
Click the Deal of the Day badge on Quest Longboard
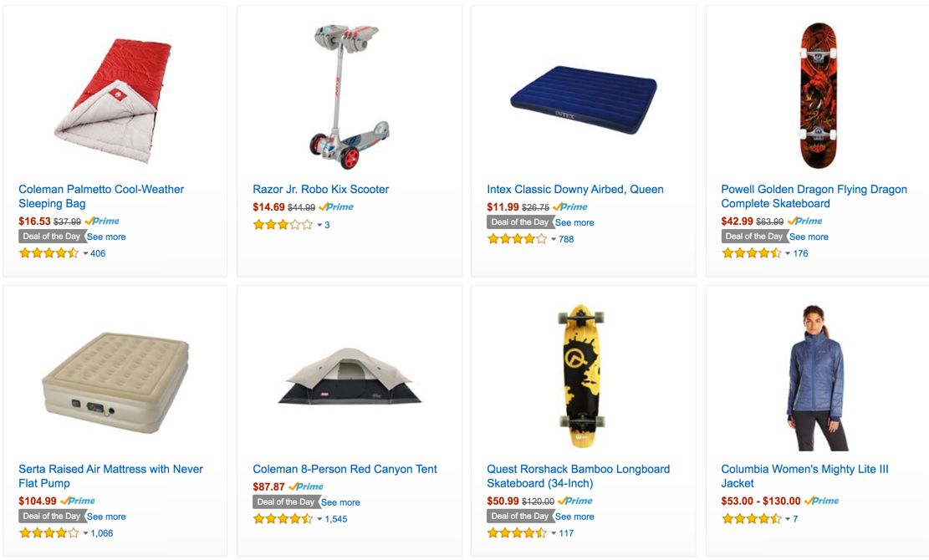(x=520, y=517)
